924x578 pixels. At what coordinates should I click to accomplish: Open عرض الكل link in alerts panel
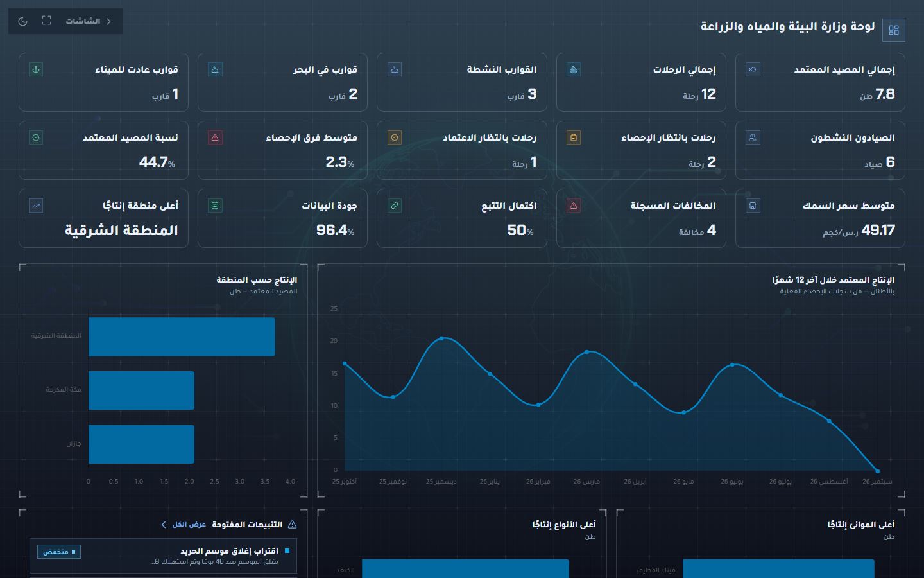pos(184,525)
